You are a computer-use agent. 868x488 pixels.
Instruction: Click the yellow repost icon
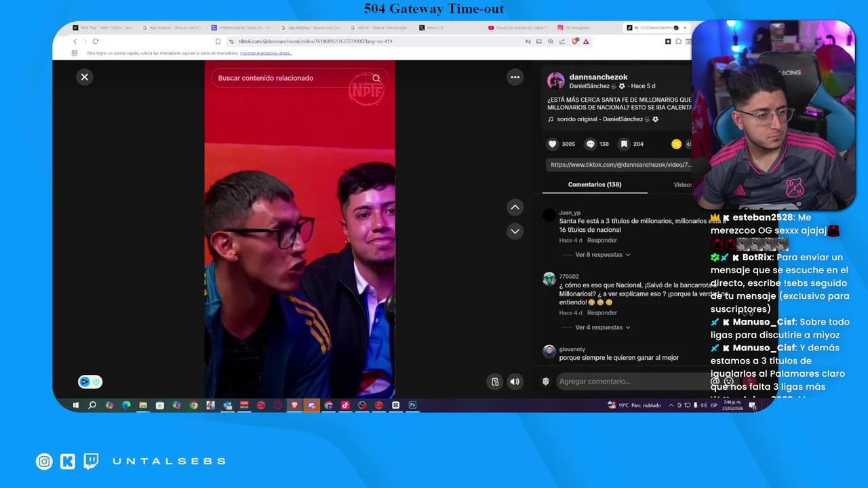pyautogui.click(x=676, y=144)
